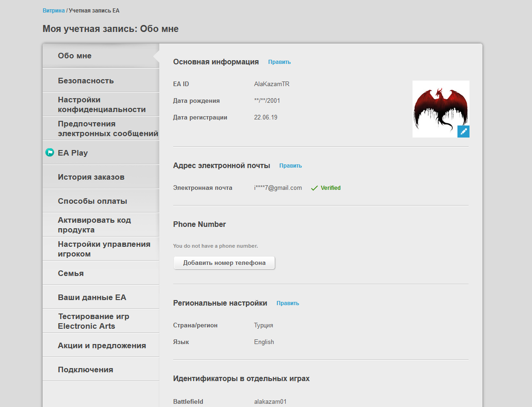Image resolution: width=532 pixels, height=407 pixels.
Task: Open История заказов
Action: point(101,177)
